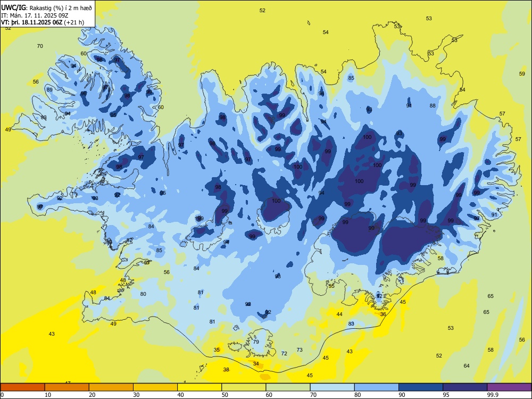Click the '89' humidity value on the map
532x399 pixels.
pos(49,89)
